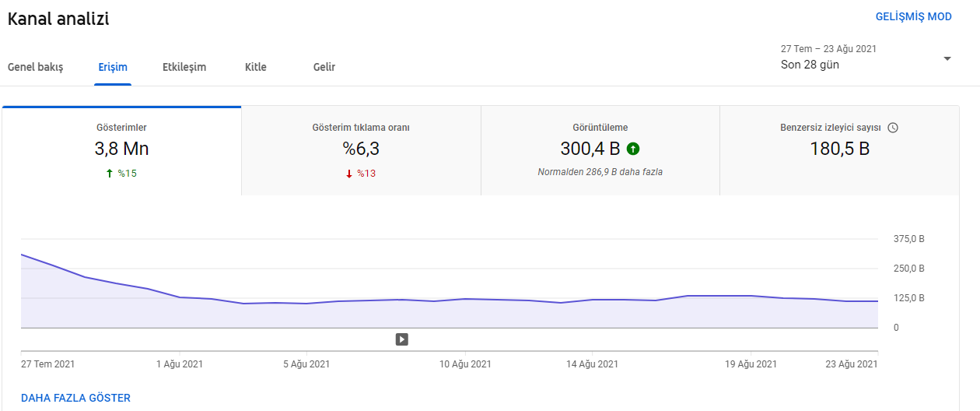The height and width of the screenshot is (411, 980).
Task: Click DAHA FAZLA GÖSTER link
Action: 75,398
